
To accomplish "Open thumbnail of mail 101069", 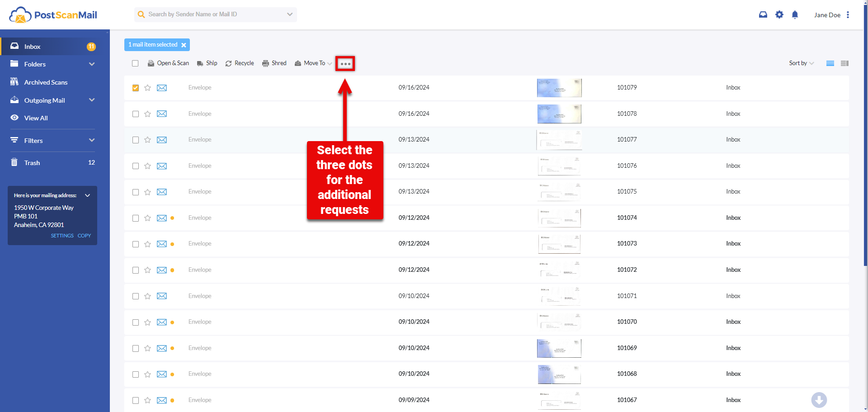I will click(x=559, y=348).
